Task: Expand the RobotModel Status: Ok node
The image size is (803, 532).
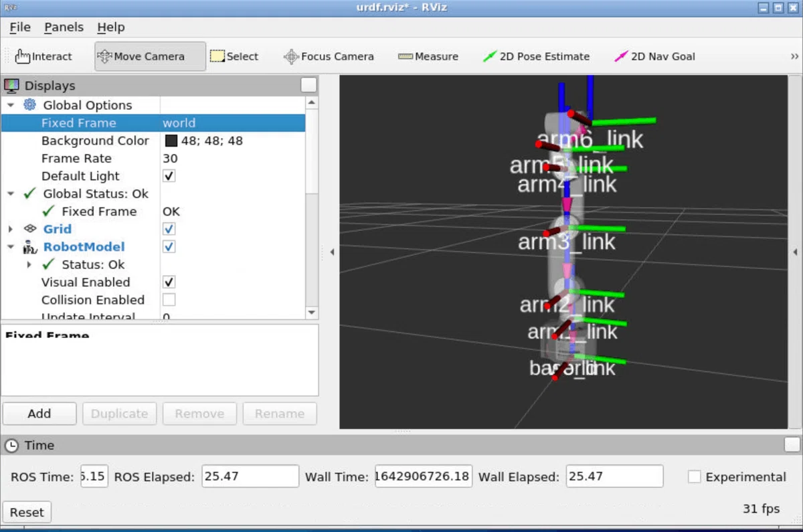Action: coord(29,265)
